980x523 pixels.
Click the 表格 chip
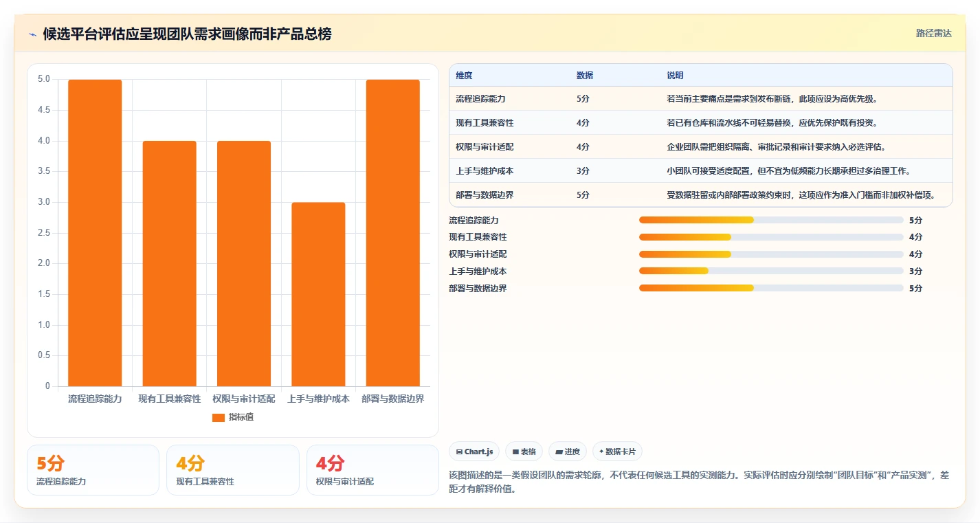pyautogui.click(x=524, y=452)
